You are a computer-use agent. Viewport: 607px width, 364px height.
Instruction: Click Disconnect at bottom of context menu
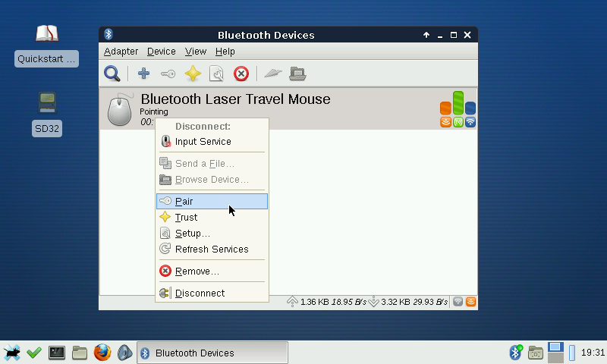click(200, 293)
